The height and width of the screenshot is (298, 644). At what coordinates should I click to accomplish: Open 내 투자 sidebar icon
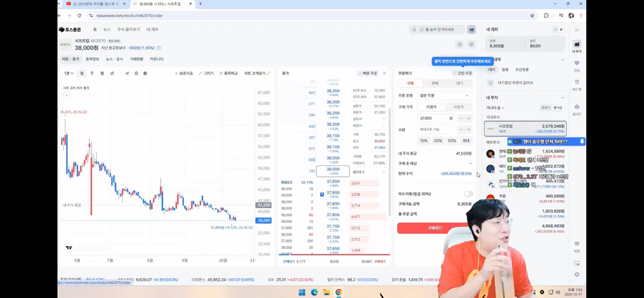(x=577, y=45)
